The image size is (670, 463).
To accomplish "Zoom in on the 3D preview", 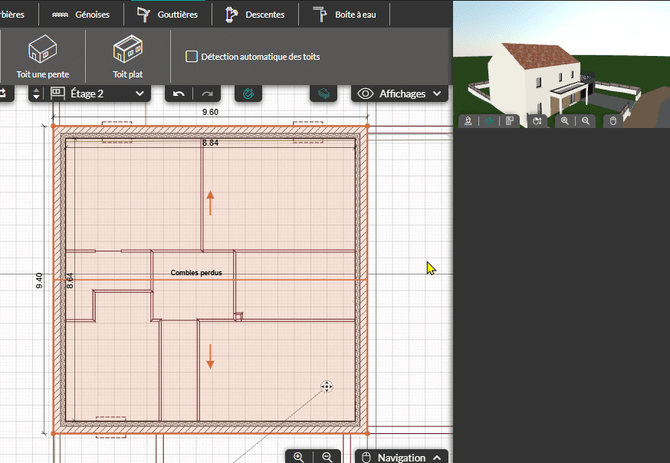I will (565, 121).
